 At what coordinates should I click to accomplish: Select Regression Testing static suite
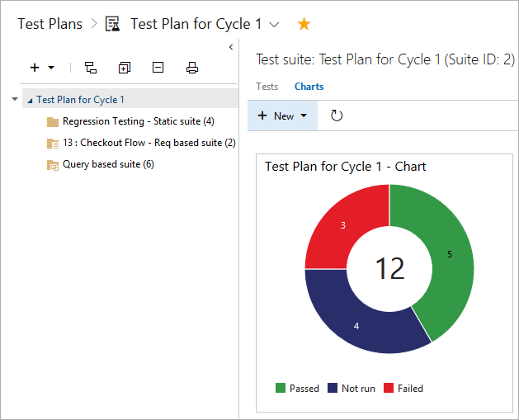[x=138, y=121]
